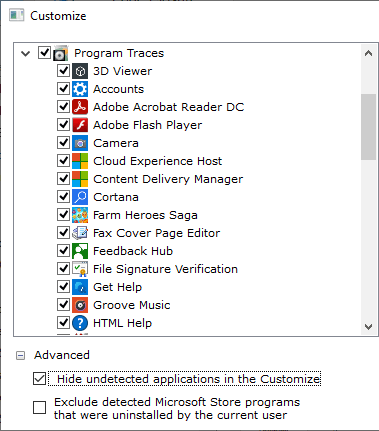Uncheck the Get Help checkbox

tap(63, 287)
